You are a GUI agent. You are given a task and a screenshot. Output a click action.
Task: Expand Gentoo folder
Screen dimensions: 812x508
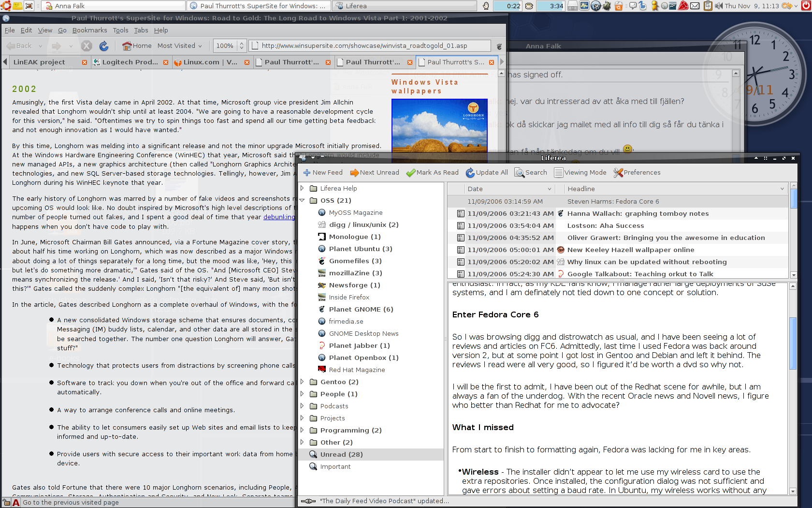click(x=302, y=382)
